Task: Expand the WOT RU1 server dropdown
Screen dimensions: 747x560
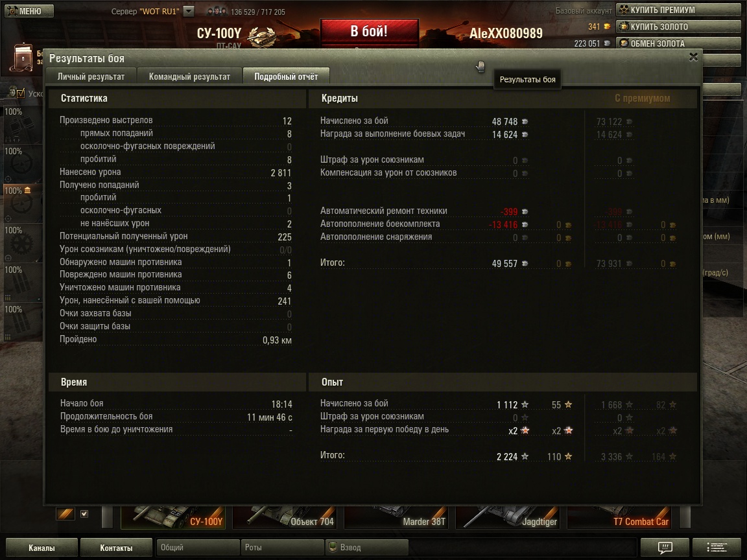Action: coord(189,11)
